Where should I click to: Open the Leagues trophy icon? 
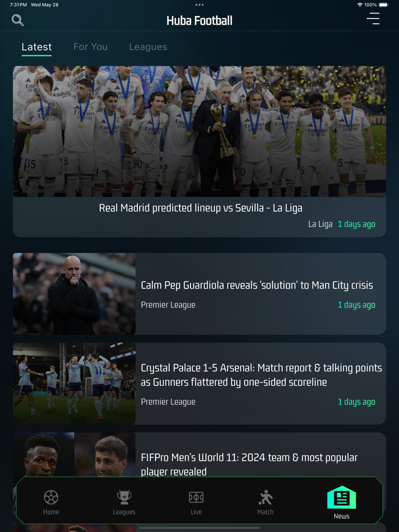(x=124, y=497)
